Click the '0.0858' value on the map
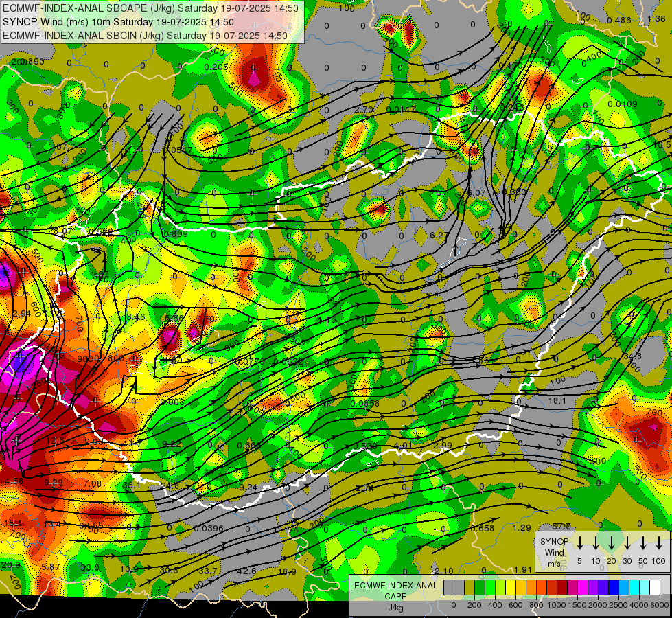The height and width of the screenshot is (618, 672). tap(364, 403)
